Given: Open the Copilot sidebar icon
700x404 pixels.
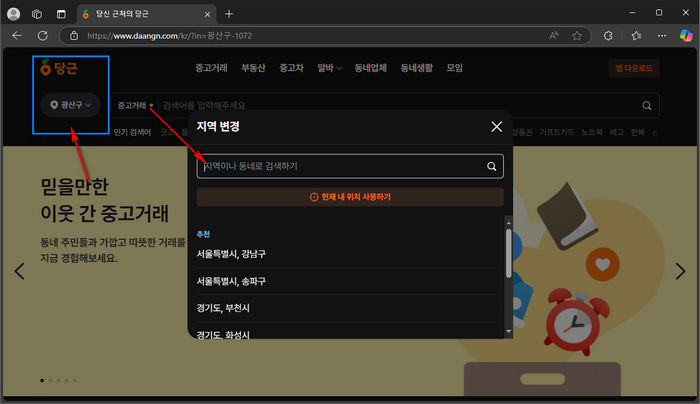Looking at the screenshot, I should (x=686, y=36).
